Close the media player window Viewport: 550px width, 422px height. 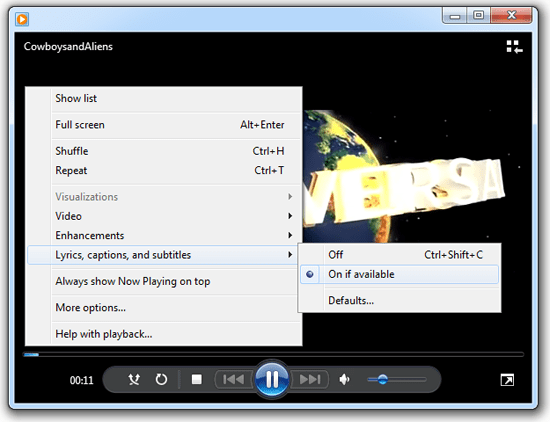511,16
